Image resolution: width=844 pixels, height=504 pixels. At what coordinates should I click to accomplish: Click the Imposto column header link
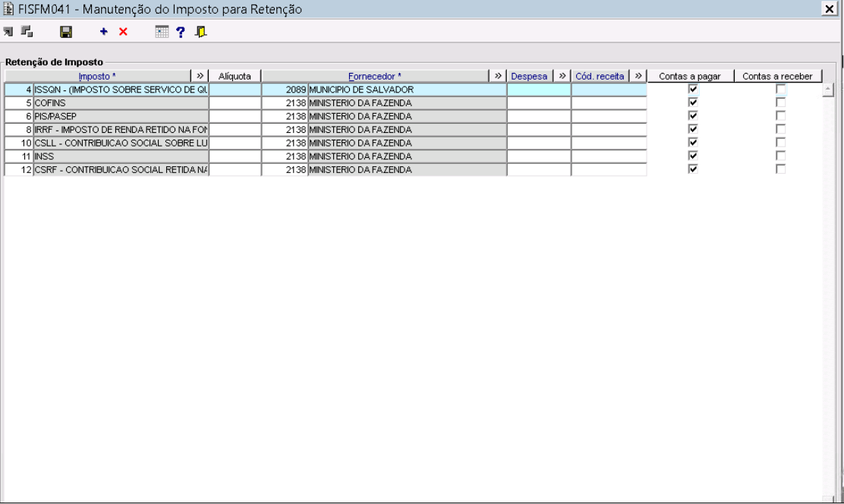point(97,77)
